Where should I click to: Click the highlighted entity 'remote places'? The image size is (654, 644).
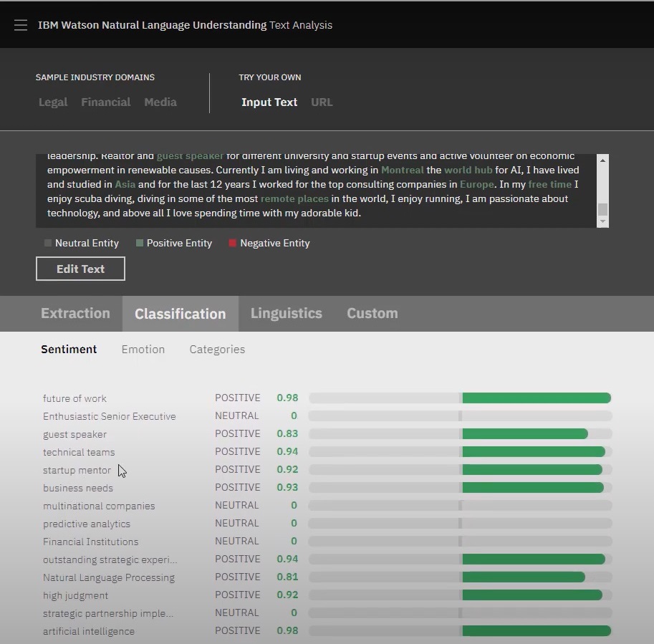point(294,198)
